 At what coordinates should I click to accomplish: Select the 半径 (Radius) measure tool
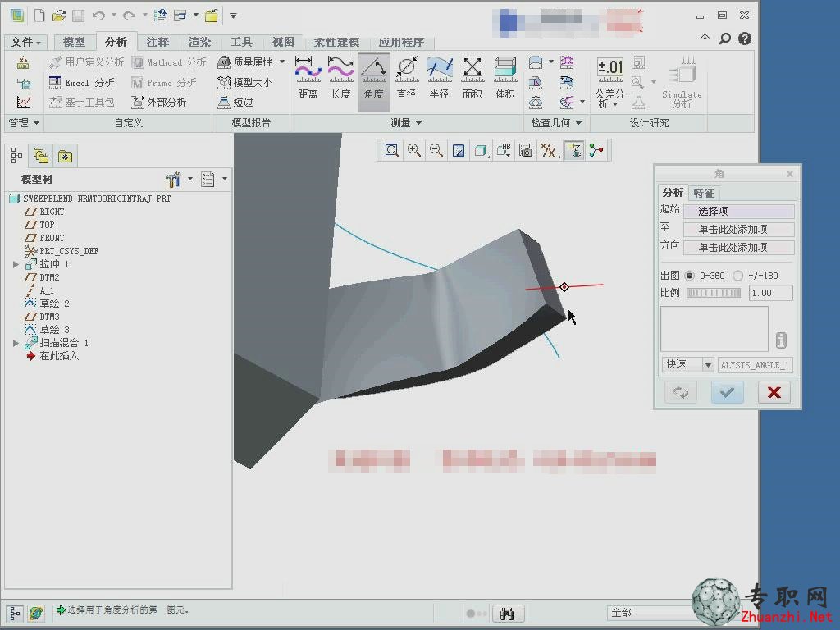point(440,78)
